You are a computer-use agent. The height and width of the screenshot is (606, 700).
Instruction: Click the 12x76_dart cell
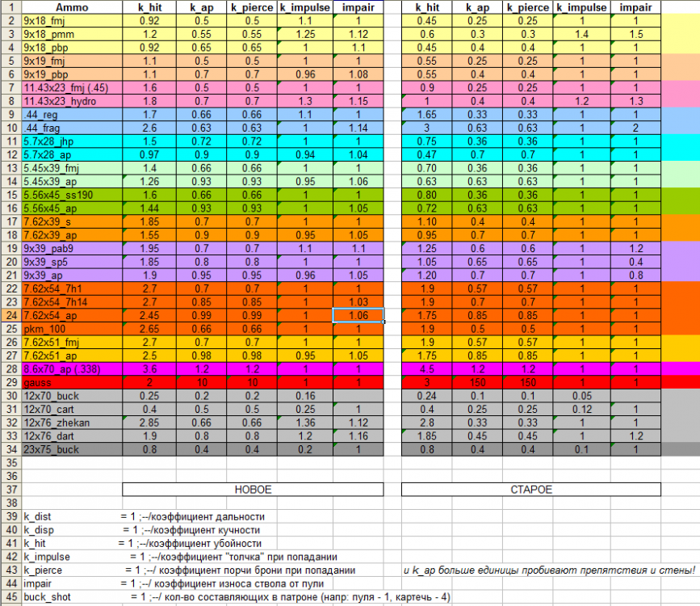click(x=72, y=436)
